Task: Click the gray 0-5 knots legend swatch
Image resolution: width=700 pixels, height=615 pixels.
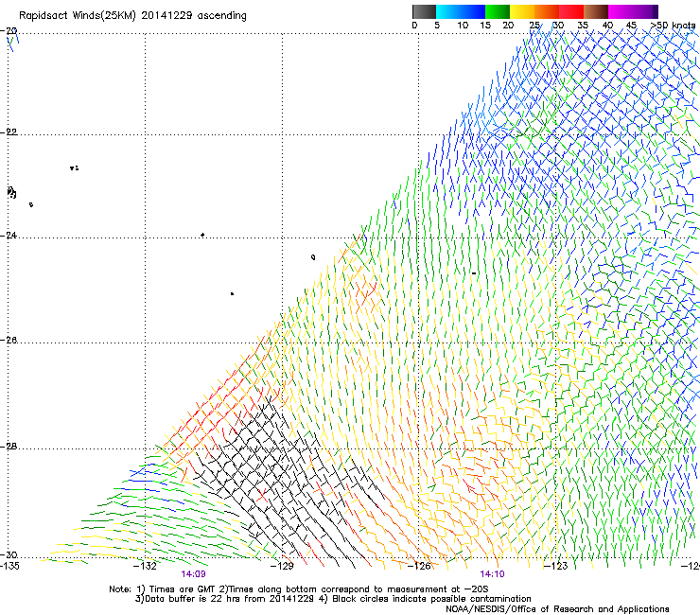Action: coord(424,11)
